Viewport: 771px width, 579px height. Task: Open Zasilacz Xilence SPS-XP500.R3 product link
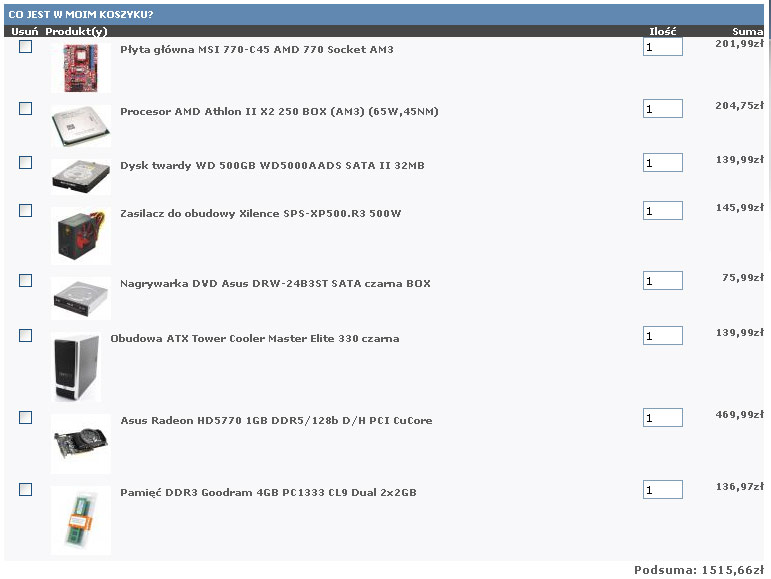261,214
